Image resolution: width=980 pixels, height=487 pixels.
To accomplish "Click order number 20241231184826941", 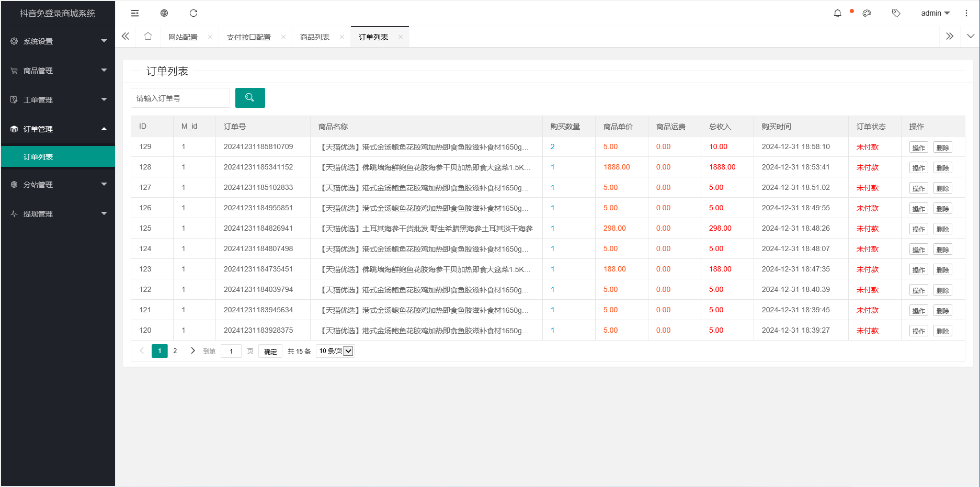I will [x=258, y=228].
